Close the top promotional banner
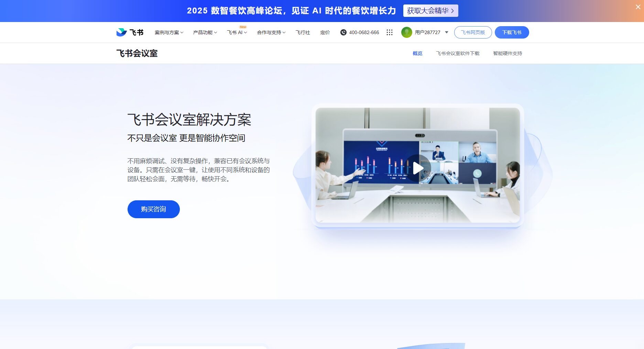The height and width of the screenshot is (349, 644). click(638, 7)
